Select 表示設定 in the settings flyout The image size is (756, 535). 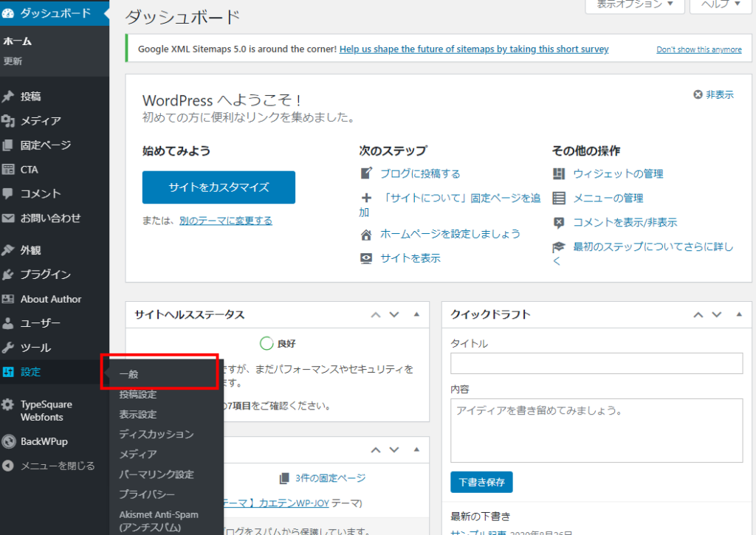pos(138,415)
